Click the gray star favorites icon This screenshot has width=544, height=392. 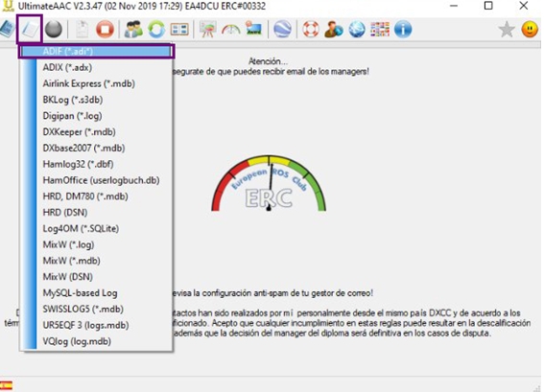tap(507, 29)
